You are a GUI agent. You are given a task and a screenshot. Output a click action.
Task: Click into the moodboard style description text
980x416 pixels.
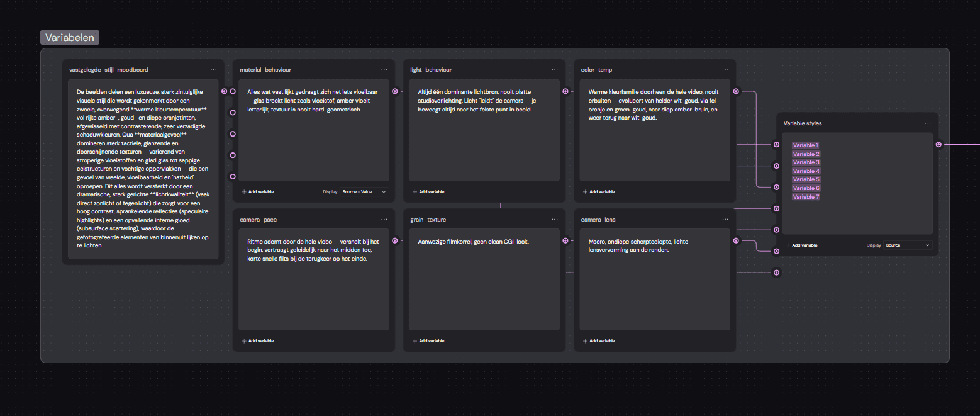[143, 169]
